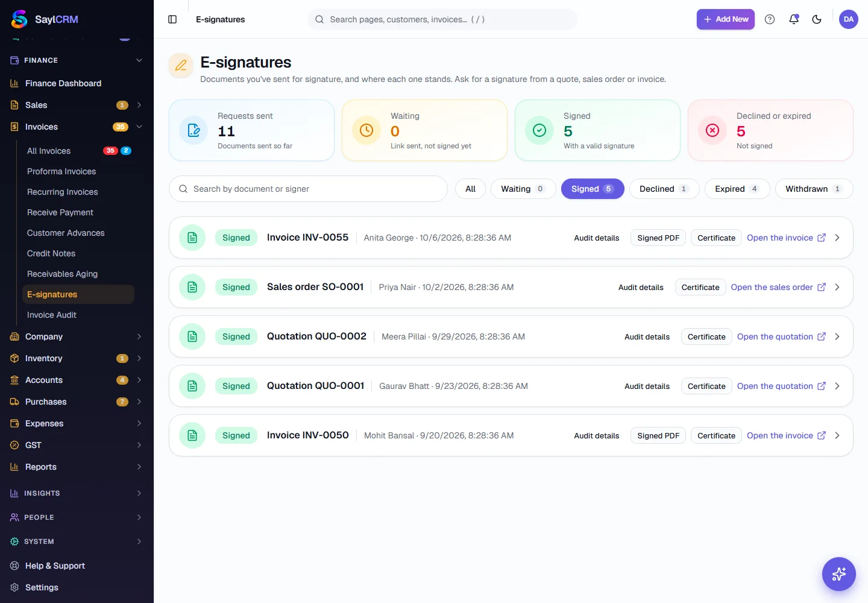View Audit details for Invoice INV-0050
The height and width of the screenshot is (603, 868).
(597, 435)
